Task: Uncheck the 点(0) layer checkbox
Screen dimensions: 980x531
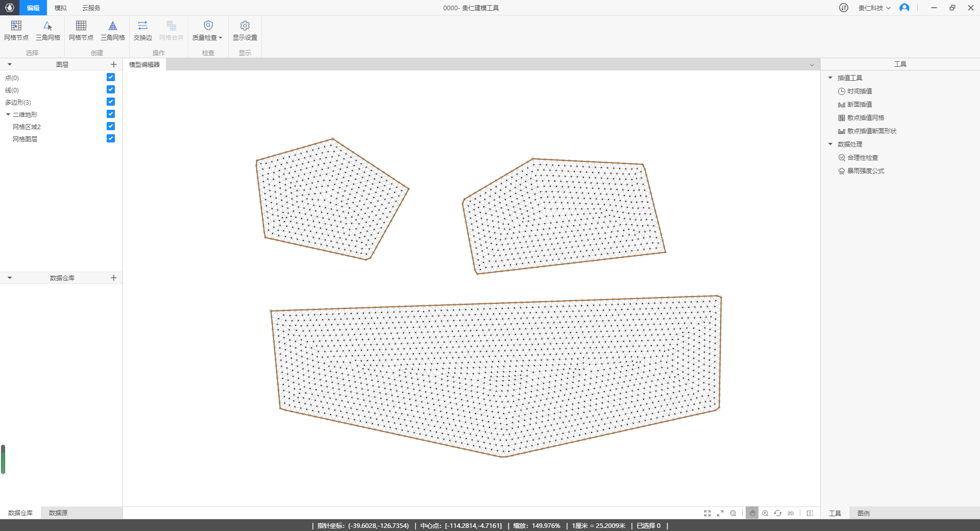Action: pos(111,78)
